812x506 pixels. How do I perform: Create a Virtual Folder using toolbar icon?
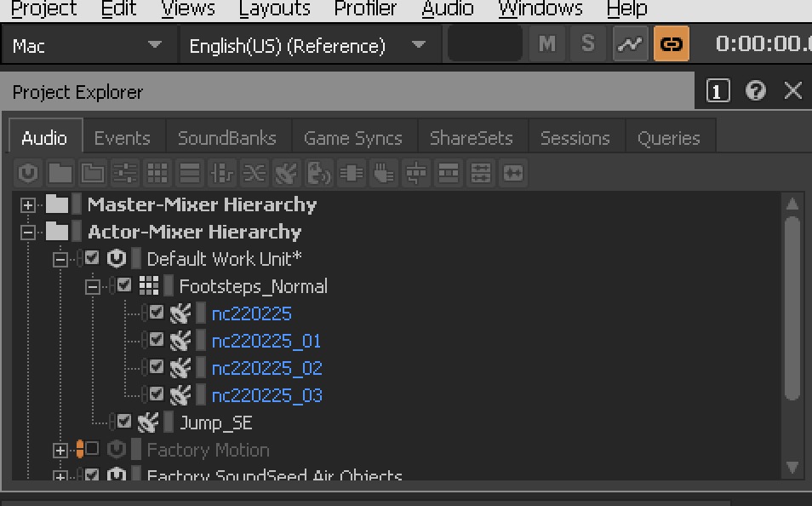pos(60,173)
